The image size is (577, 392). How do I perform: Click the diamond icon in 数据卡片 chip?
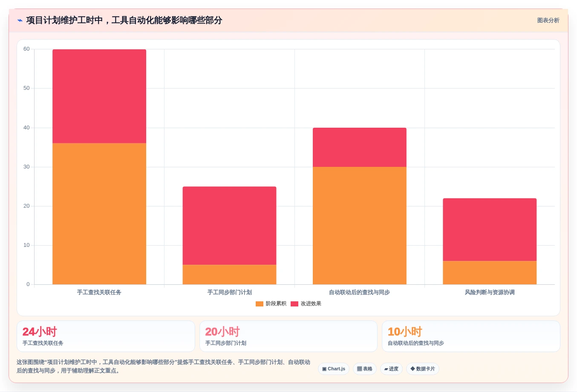[x=413, y=369]
